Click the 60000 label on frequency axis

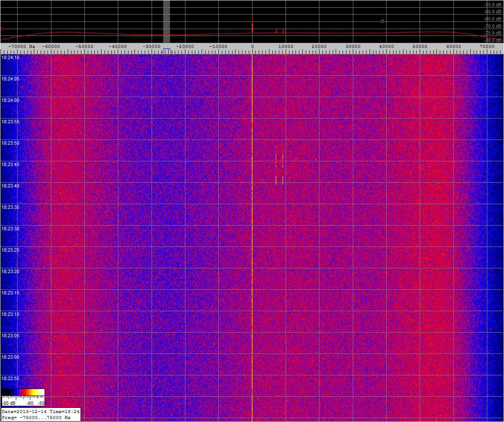pyautogui.click(x=453, y=46)
